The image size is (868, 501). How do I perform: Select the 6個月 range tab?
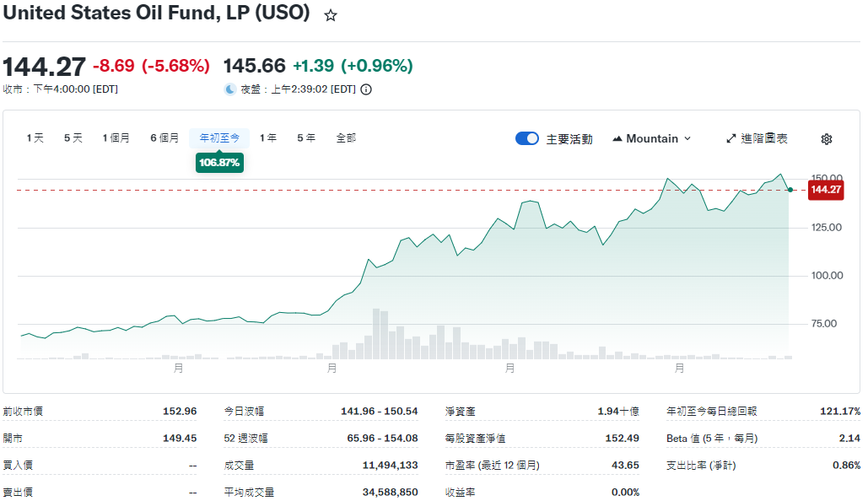pyautogui.click(x=164, y=137)
